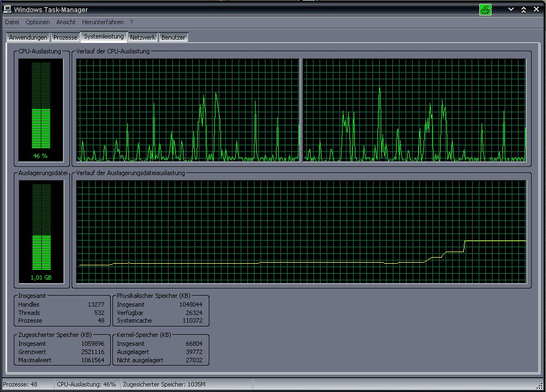Click the green printer icon in title bar
Screen dimensions: 546x392
[485, 9]
